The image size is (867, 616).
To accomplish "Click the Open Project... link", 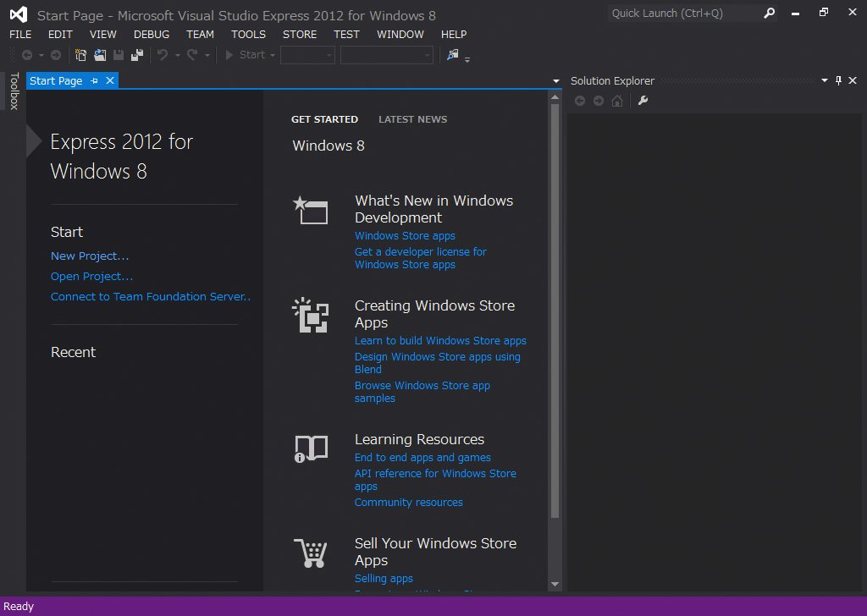I will [x=91, y=276].
